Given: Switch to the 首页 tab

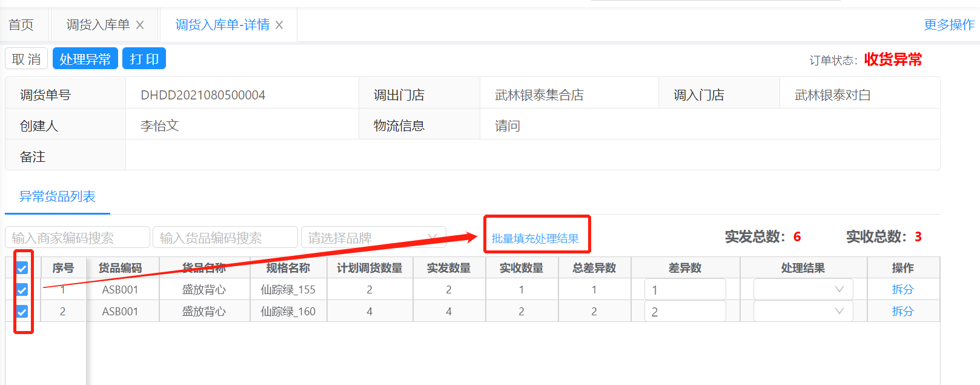Looking at the screenshot, I should pyautogui.click(x=21, y=25).
